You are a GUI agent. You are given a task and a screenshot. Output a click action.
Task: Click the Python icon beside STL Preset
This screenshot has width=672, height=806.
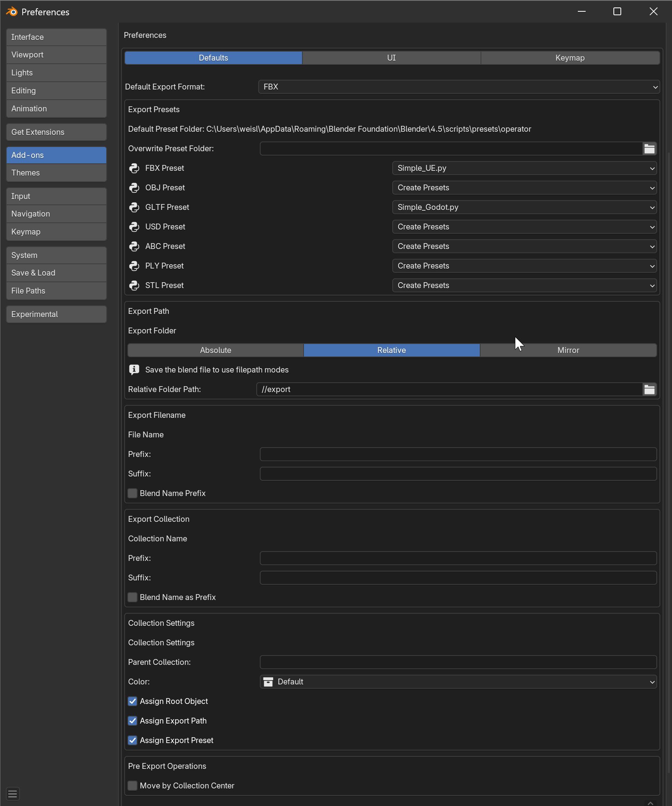[x=134, y=285]
